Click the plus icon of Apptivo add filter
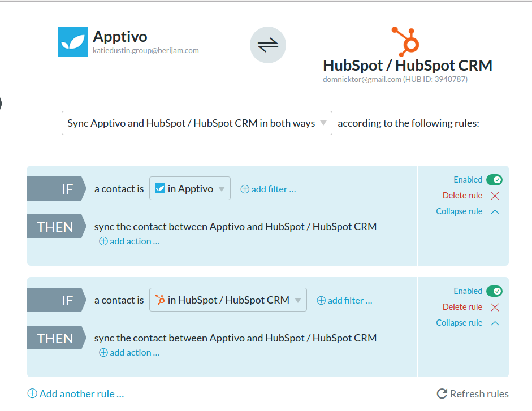532x411 pixels. click(245, 189)
